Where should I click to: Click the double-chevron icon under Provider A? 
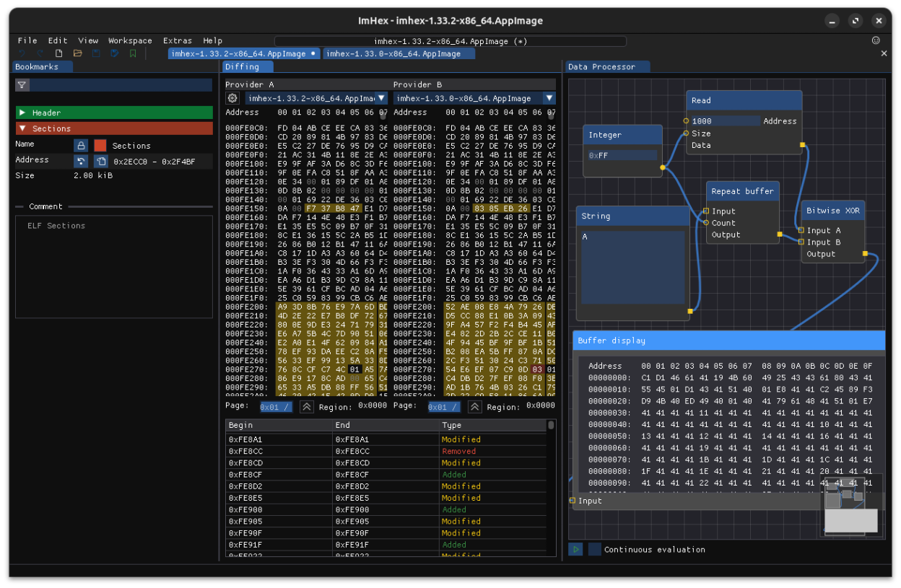pos(307,407)
